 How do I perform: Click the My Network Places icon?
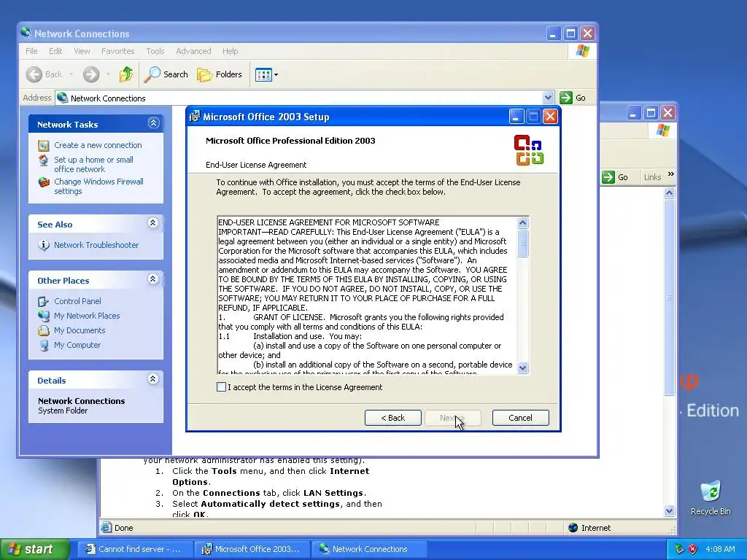pyautogui.click(x=43, y=316)
